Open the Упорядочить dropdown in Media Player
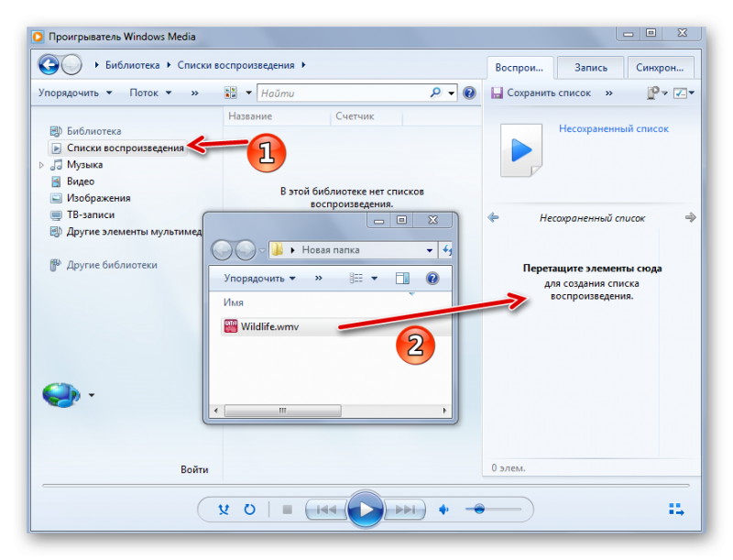Viewport: 733px width, 560px height. 74,93
